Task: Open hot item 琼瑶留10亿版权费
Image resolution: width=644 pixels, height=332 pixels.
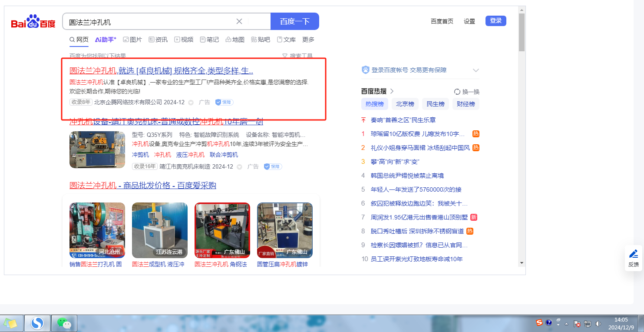Action: point(418,134)
